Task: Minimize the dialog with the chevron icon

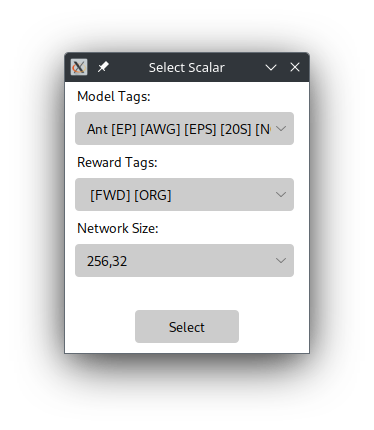Action: point(271,68)
